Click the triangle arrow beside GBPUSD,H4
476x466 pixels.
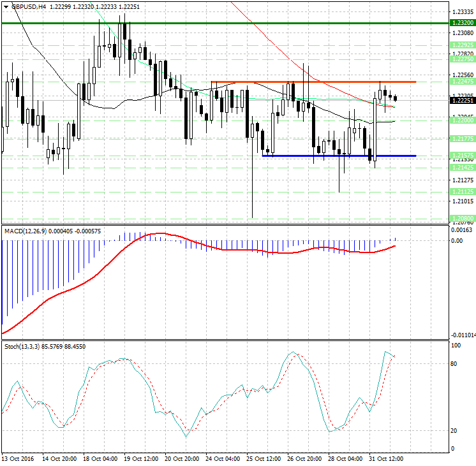click(x=5, y=6)
